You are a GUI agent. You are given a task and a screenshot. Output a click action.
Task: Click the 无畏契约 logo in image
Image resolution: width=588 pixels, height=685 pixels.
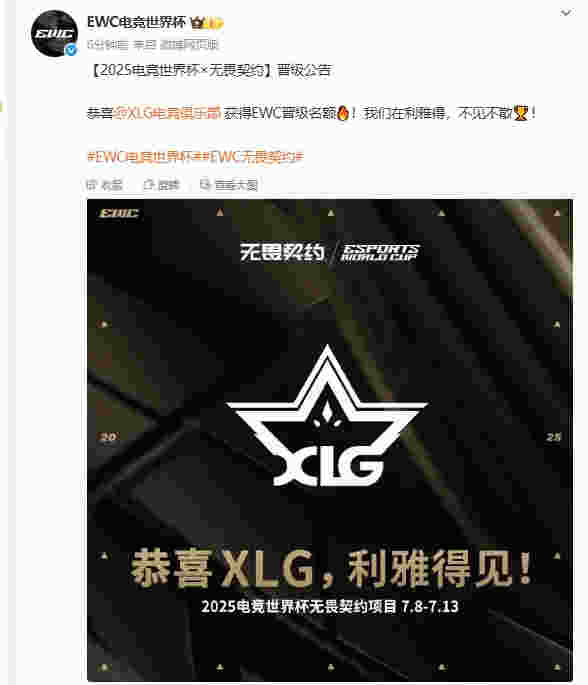click(282, 253)
